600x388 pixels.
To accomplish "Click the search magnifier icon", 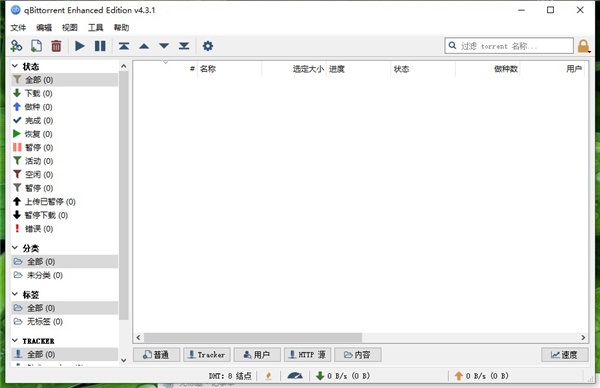I will (452, 46).
